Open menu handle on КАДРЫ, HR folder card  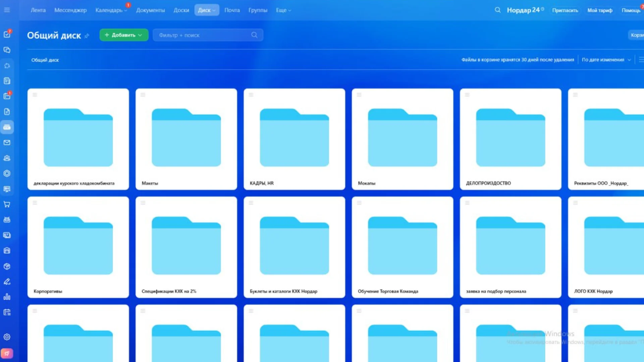point(251,95)
